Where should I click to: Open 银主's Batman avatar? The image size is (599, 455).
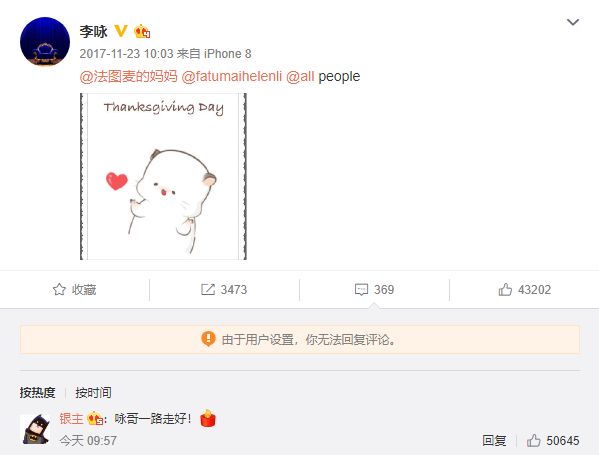tap(36, 429)
